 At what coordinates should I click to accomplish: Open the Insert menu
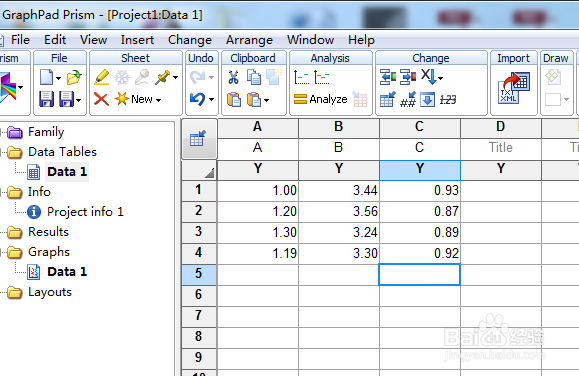coord(137,40)
